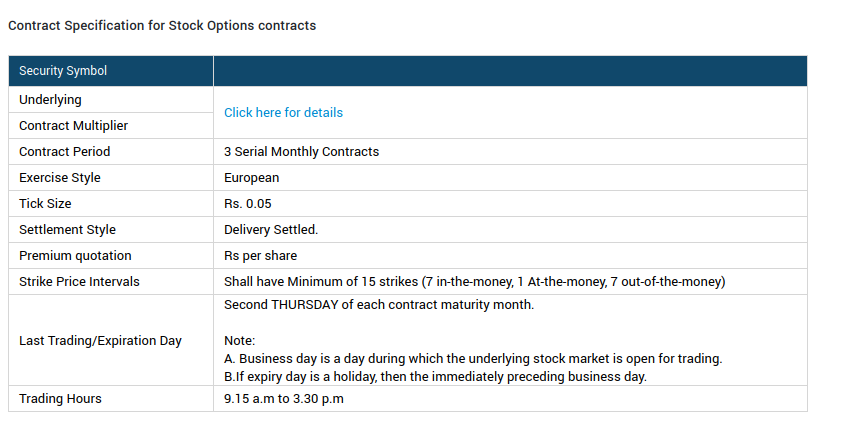Click the Second THURSDAY expiry text
This screenshot has width=853, height=426.
point(379,305)
